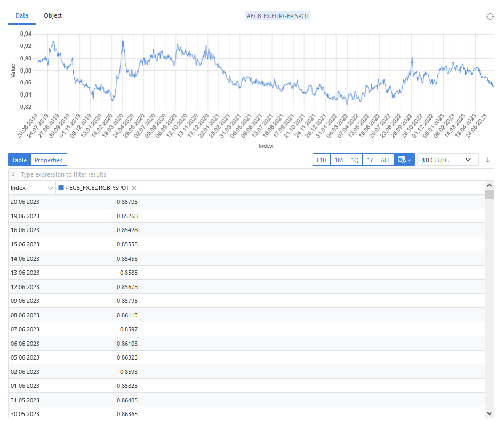Open the (UTC) UTC timezone dropdown
This screenshot has width=504, height=422.
point(447,160)
